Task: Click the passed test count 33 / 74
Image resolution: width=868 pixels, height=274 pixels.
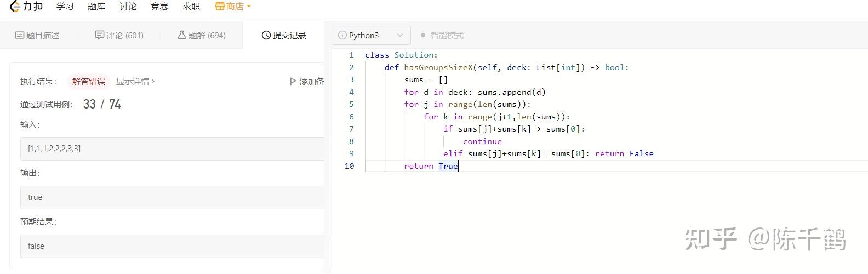Action: click(x=102, y=104)
